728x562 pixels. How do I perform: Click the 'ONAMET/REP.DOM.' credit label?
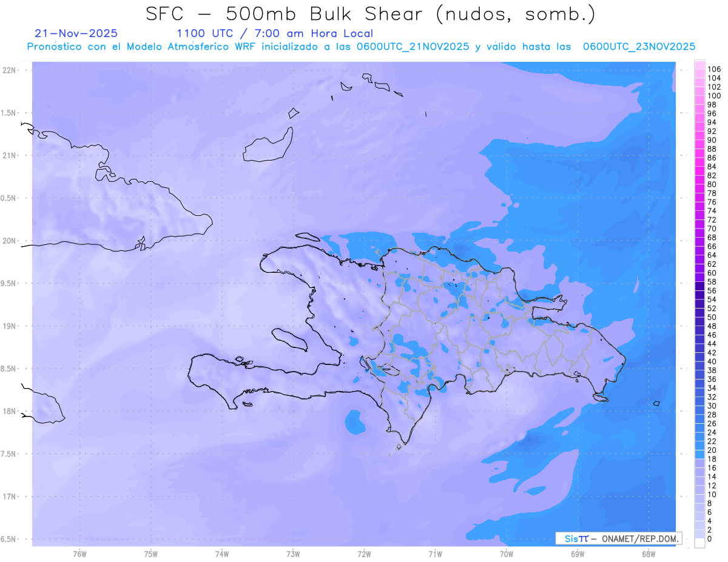tap(639, 538)
